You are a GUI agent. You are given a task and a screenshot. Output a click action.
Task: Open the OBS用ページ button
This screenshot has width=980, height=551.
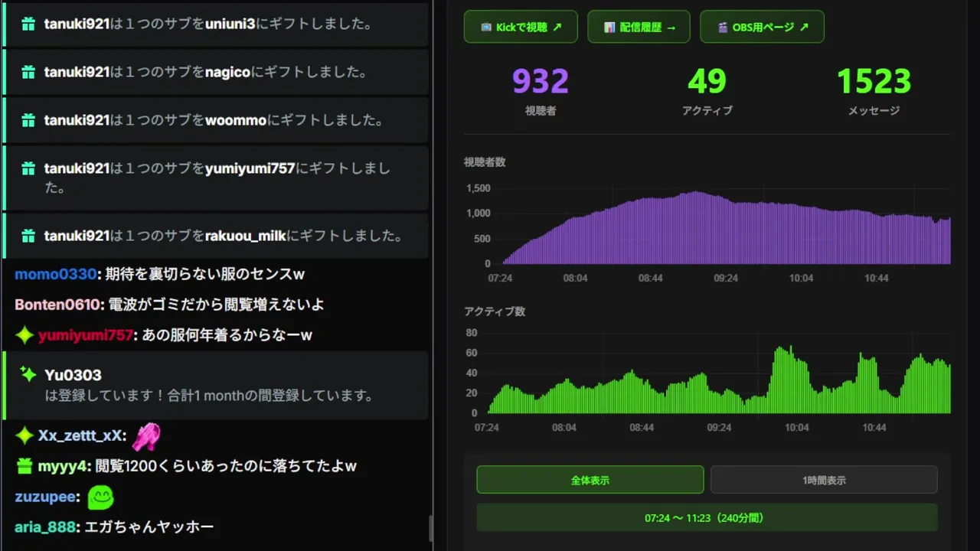coord(762,27)
